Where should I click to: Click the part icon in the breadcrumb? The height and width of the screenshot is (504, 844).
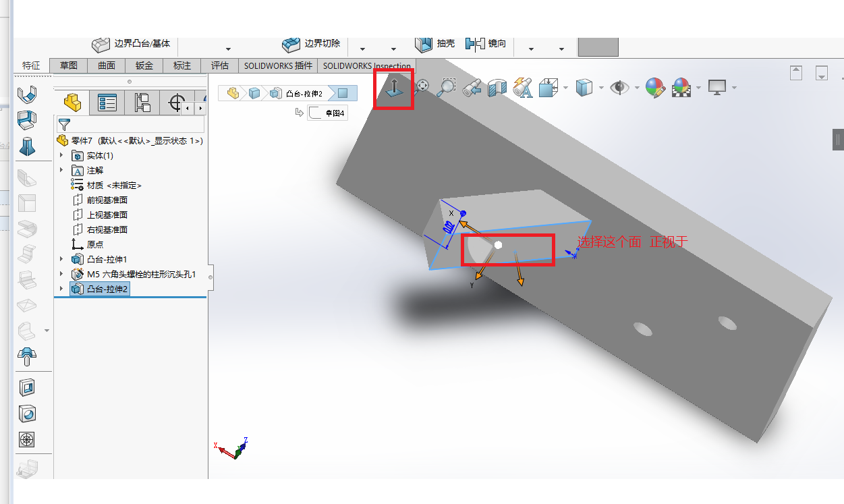coord(233,93)
